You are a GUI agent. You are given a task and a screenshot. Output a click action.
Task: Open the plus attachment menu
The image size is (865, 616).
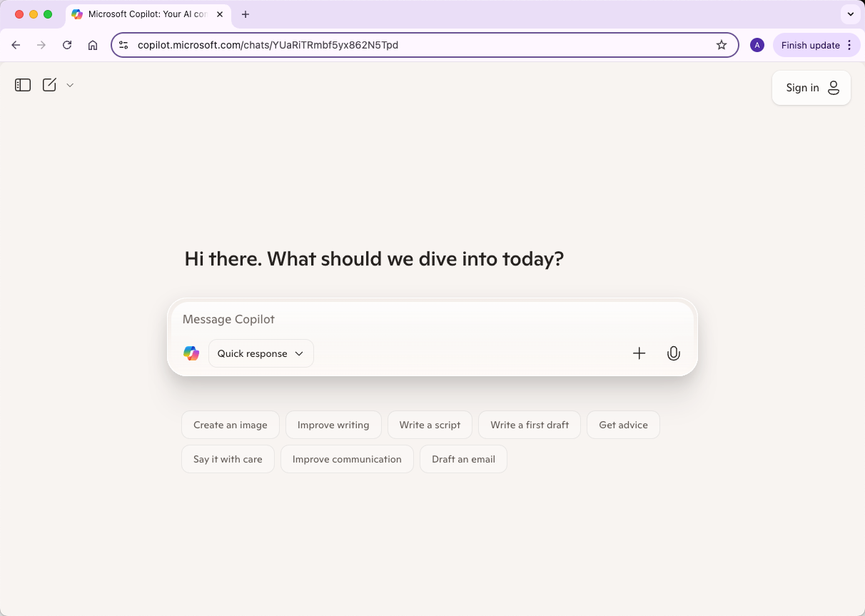coord(639,353)
